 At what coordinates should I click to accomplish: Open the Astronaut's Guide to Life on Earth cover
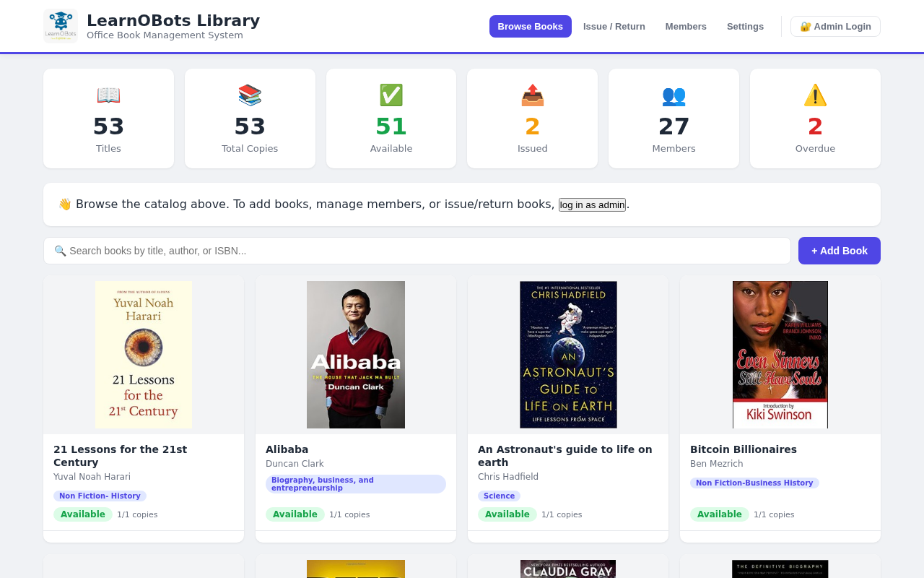tap(568, 355)
